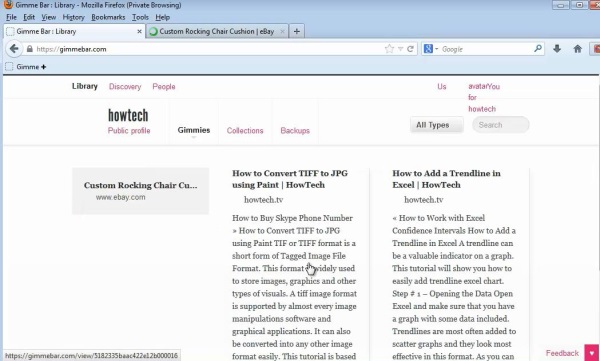Open a new tab with plus button

click(x=297, y=31)
